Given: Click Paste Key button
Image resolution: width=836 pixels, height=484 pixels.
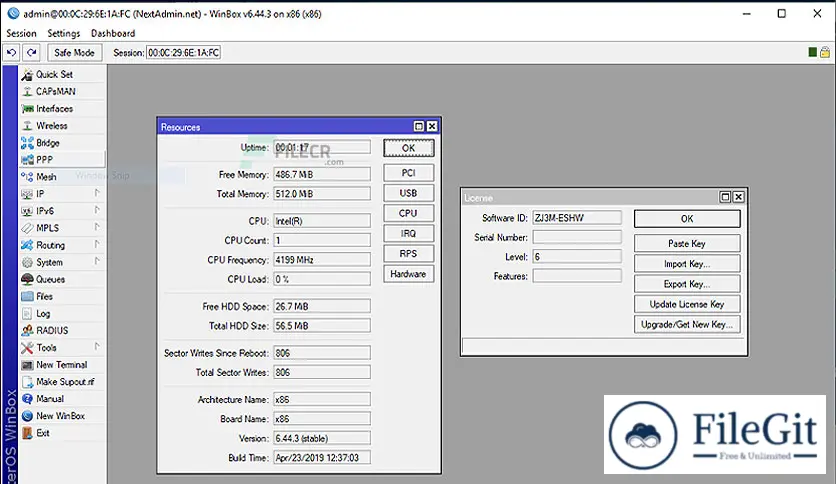Looking at the screenshot, I should [x=687, y=244].
